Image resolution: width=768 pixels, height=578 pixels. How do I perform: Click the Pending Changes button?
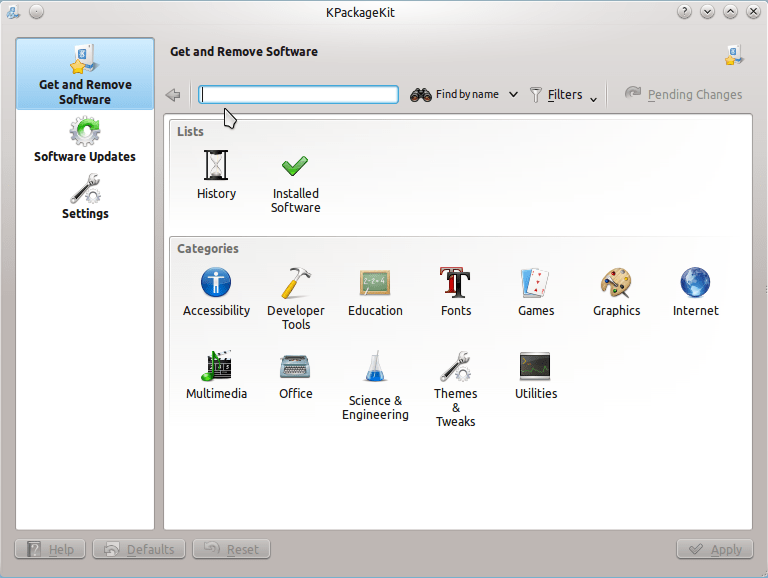click(683, 95)
